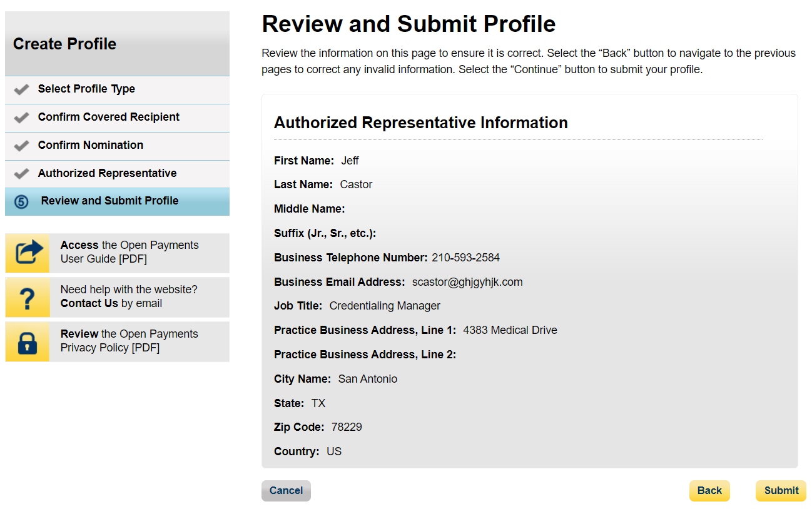Navigate to Confirm Nomination step

pyautogui.click(x=90, y=145)
